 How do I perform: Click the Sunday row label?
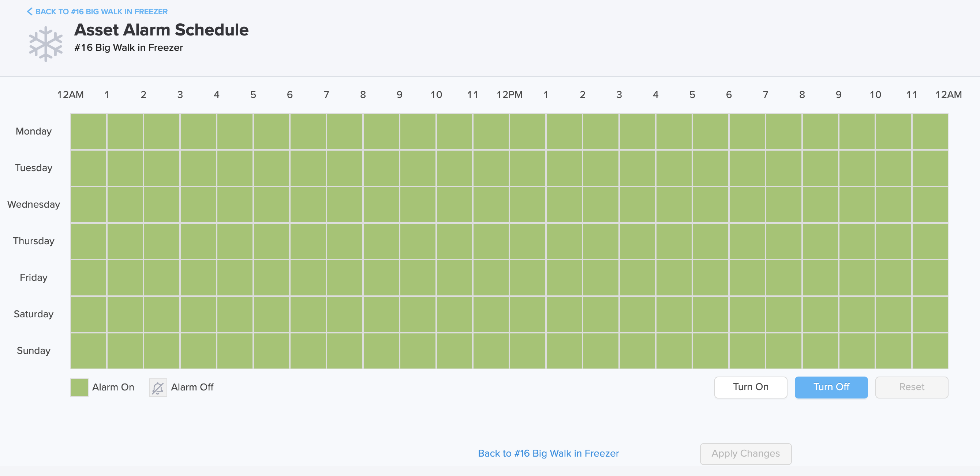(x=33, y=351)
